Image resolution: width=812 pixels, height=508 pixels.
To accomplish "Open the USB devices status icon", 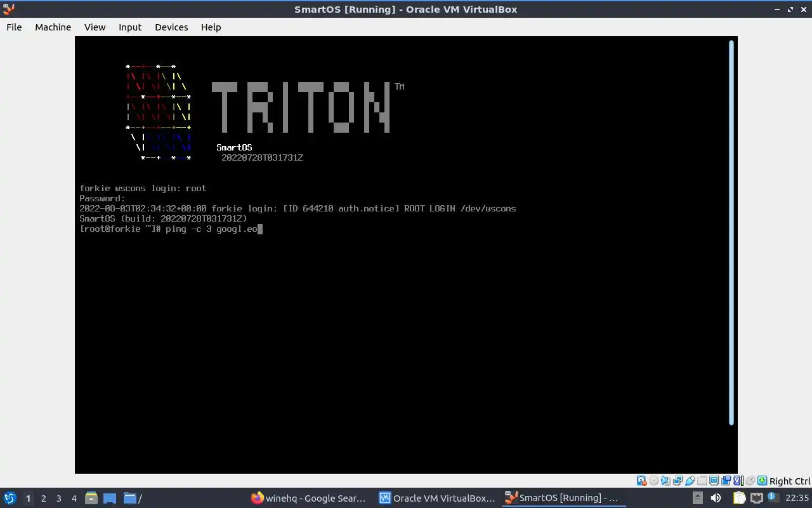I will [690, 481].
